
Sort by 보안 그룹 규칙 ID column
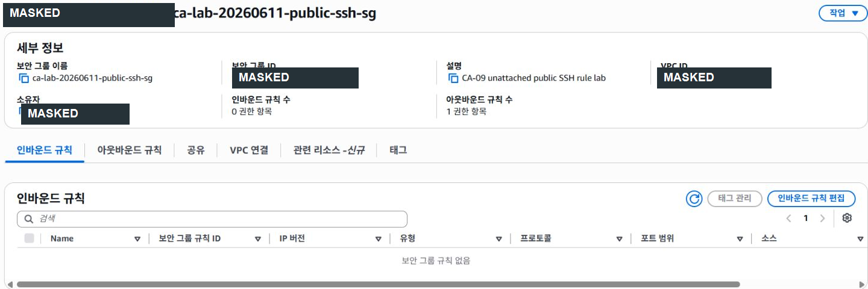click(257, 239)
